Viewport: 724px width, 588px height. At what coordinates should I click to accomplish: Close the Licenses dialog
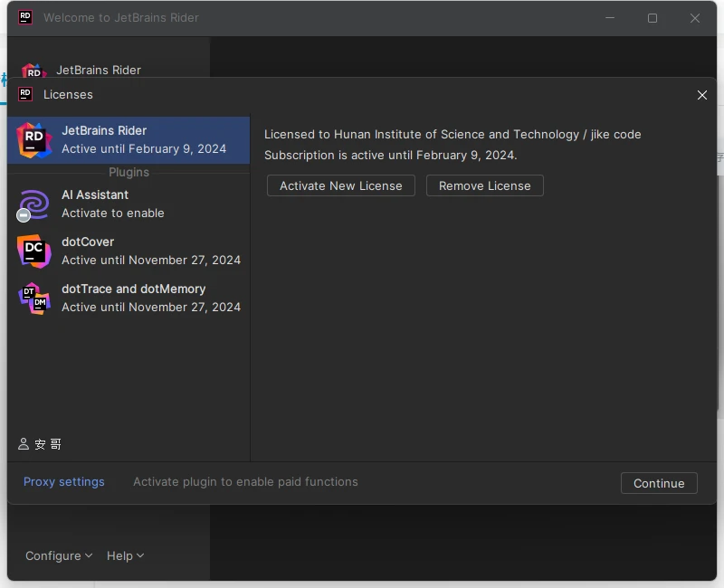tap(702, 95)
